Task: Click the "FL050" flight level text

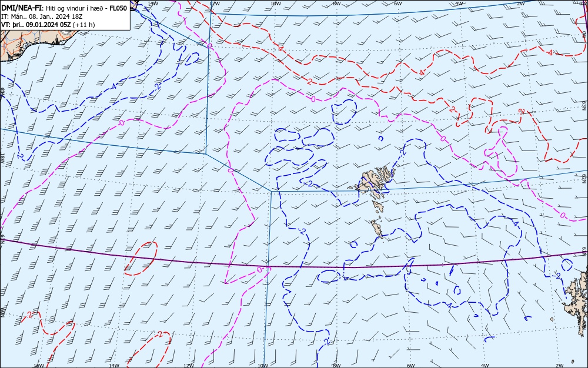Action: click(x=118, y=8)
